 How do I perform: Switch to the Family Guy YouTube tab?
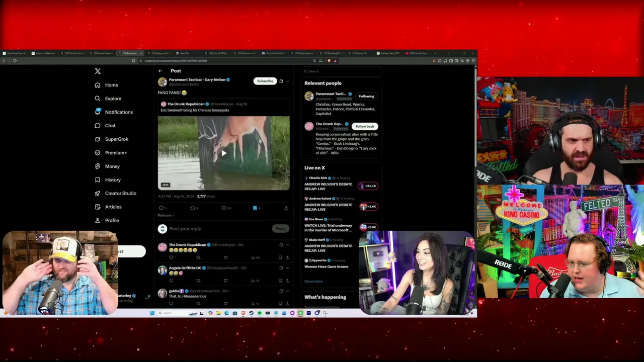pyautogui.click(x=418, y=53)
